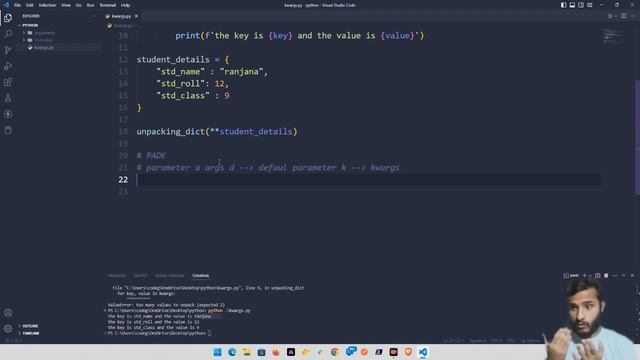
Task: Open the Run and Debug view
Action: click(8, 66)
